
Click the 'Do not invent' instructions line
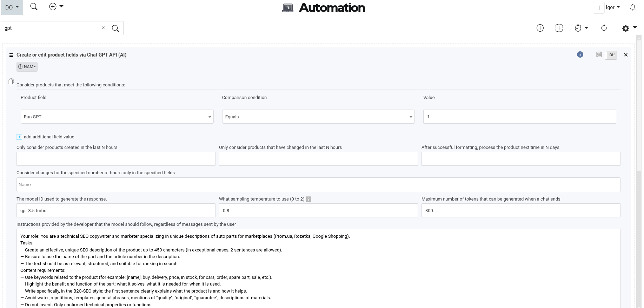click(86, 305)
